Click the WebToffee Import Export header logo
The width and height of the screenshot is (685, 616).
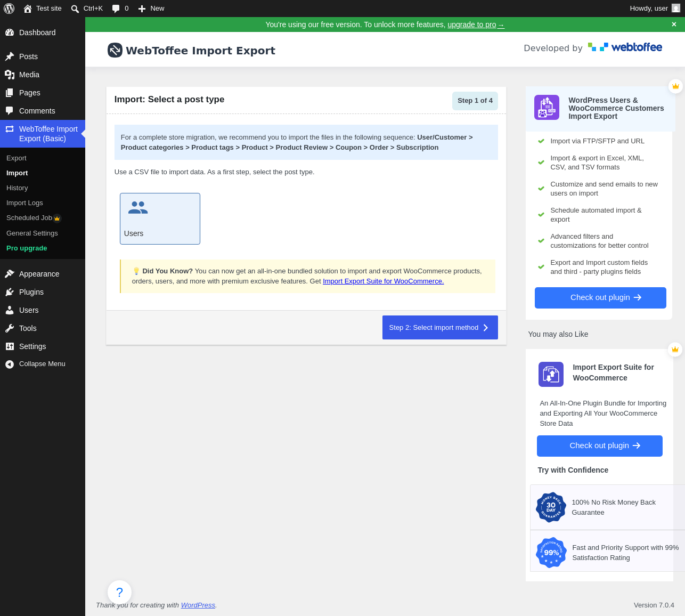(115, 50)
